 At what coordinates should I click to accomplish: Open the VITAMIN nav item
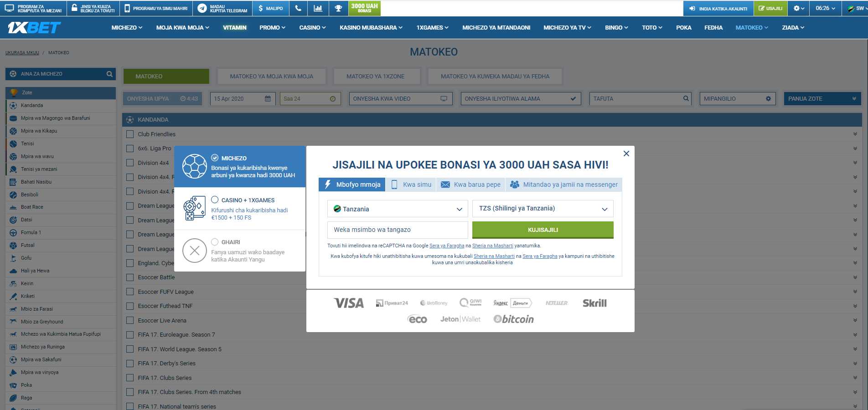pos(235,28)
